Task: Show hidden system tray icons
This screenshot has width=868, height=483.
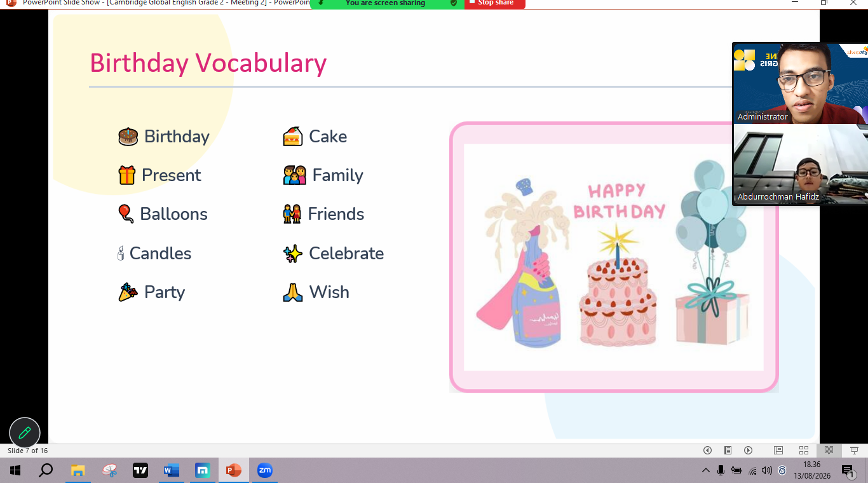Action: (706, 470)
